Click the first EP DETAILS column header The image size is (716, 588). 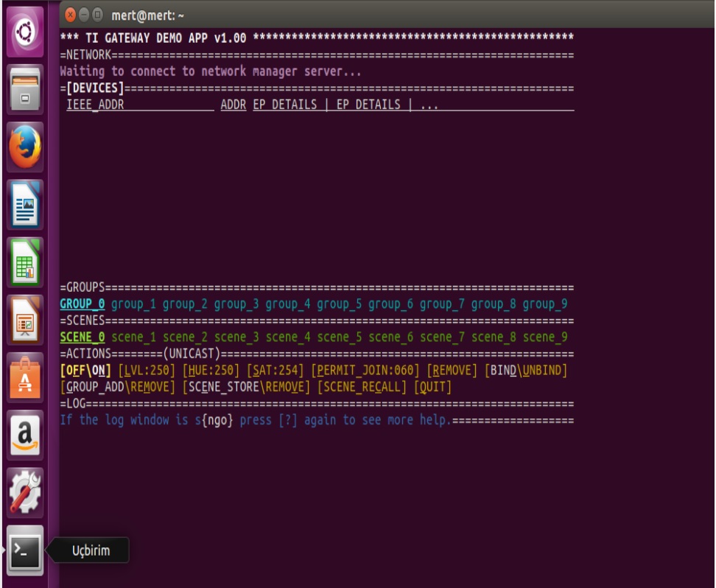coord(284,105)
